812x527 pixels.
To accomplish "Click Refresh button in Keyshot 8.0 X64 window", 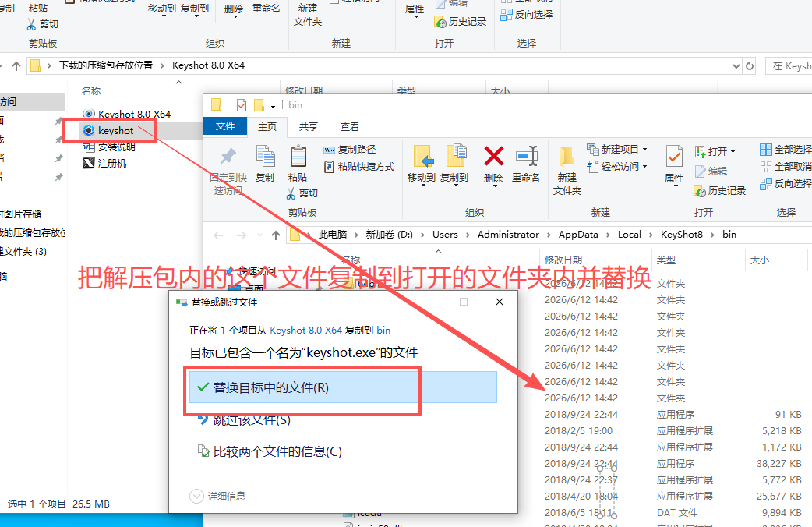I will (750, 65).
